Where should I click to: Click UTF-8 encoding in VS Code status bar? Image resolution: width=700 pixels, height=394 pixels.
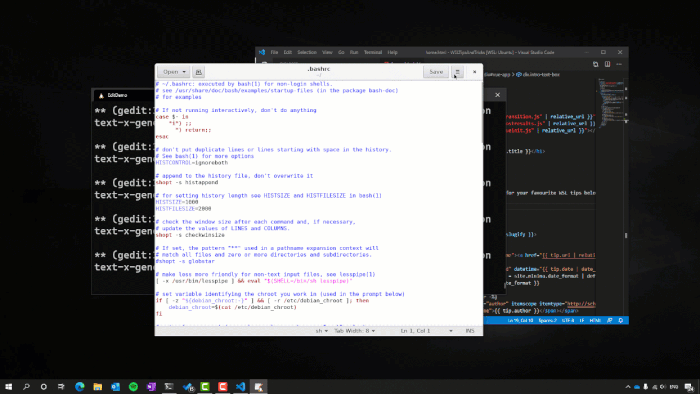[568, 320]
